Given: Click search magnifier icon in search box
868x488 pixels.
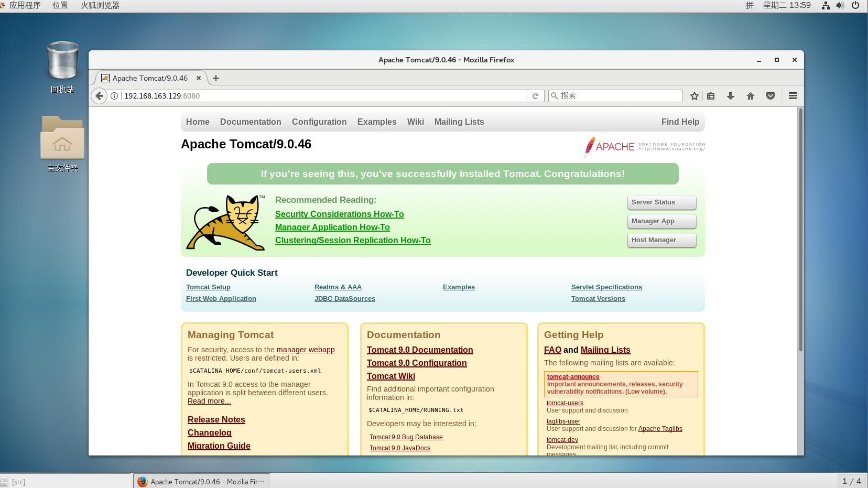Looking at the screenshot, I should (554, 96).
